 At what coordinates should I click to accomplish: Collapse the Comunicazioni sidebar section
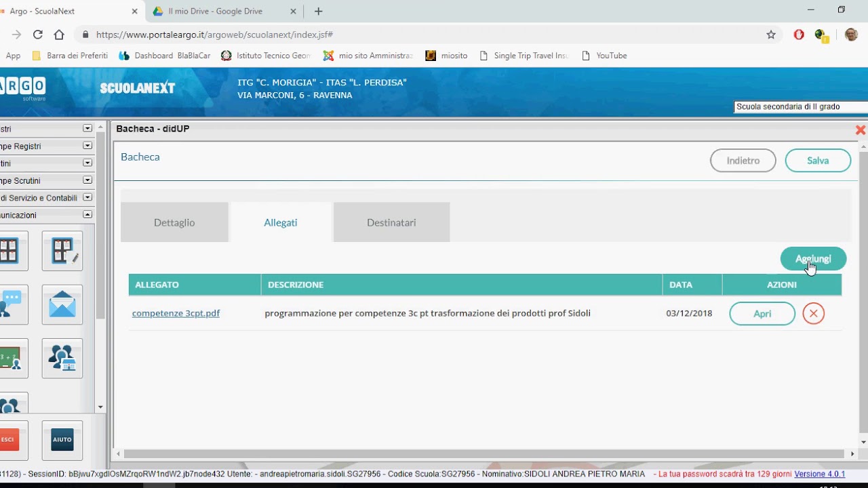(x=87, y=214)
